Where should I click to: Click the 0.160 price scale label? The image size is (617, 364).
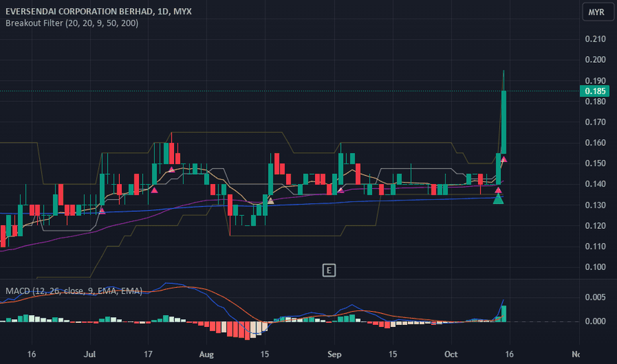(x=595, y=143)
